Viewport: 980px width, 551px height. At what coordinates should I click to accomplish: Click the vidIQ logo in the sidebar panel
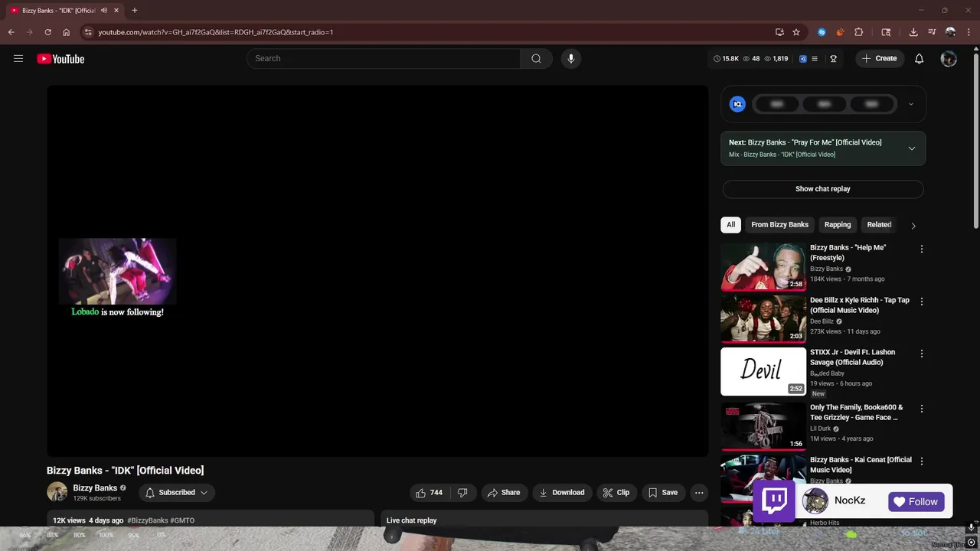(x=737, y=104)
